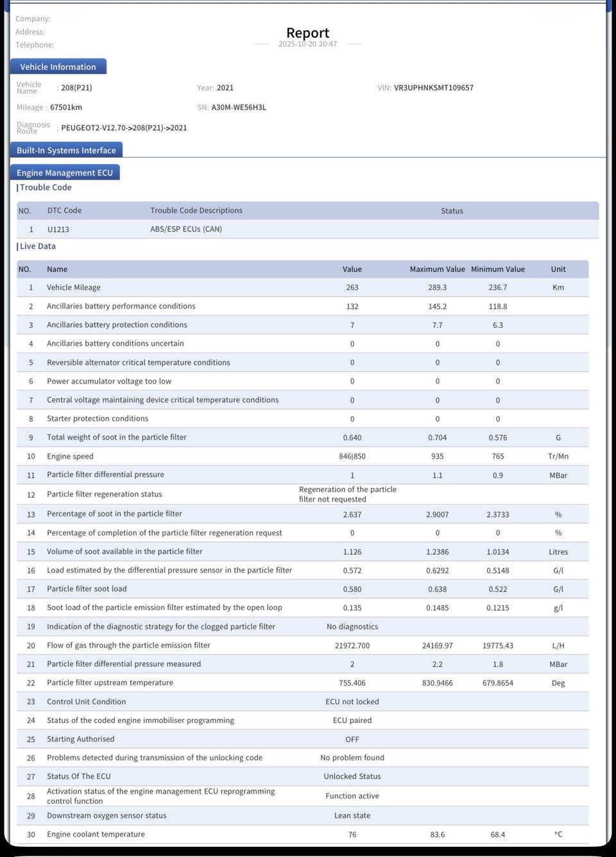Click the Live Data heading
The width and height of the screenshot is (616, 857).
38,246
